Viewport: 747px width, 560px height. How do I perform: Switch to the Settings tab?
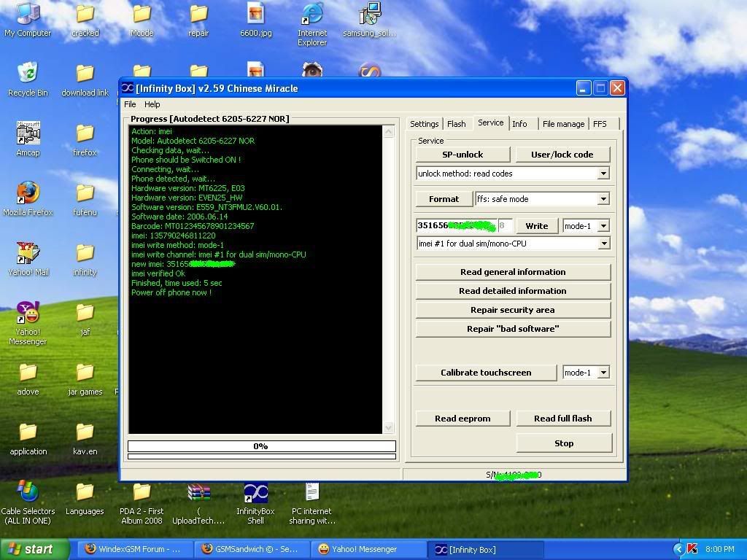(x=424, y=124)
